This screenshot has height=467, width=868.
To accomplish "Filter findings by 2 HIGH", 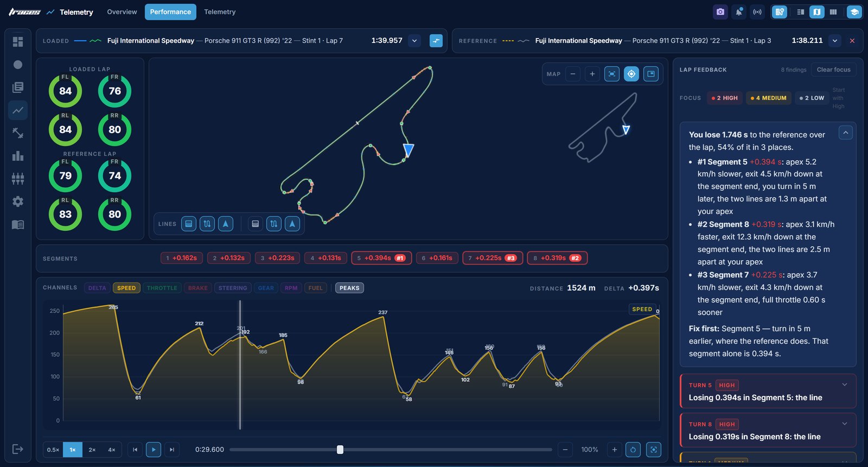I will [725, 98].
